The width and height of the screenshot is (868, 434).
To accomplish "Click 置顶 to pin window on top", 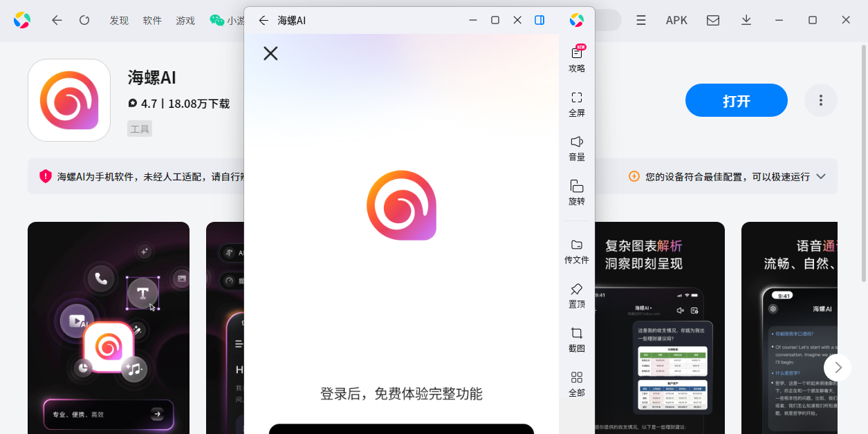I will (x=577, y=296).
